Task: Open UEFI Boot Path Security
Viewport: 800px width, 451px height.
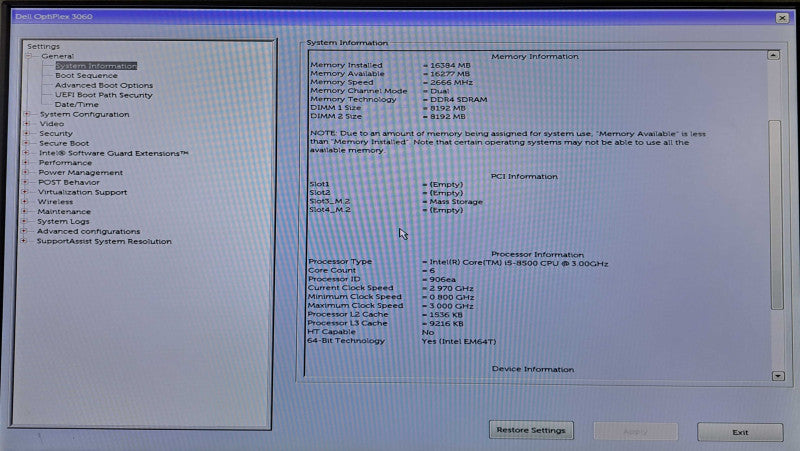Action: 104,95
